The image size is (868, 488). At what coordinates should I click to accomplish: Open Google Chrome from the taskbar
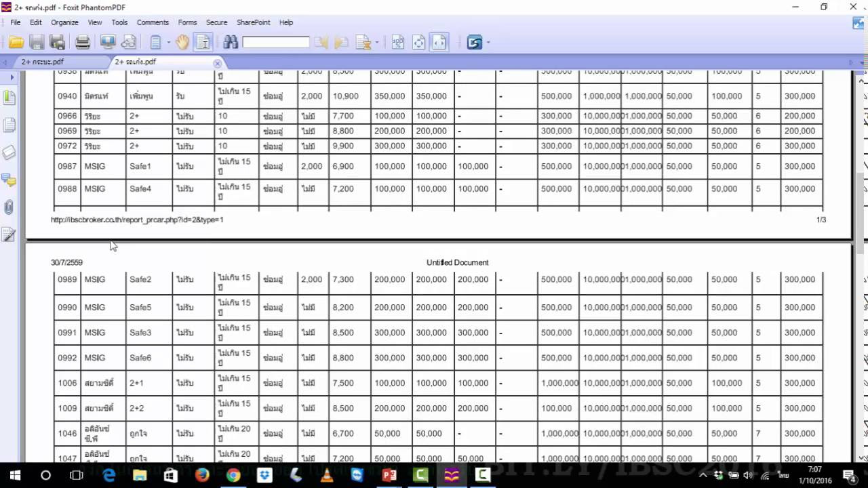(x=233, y=475)
